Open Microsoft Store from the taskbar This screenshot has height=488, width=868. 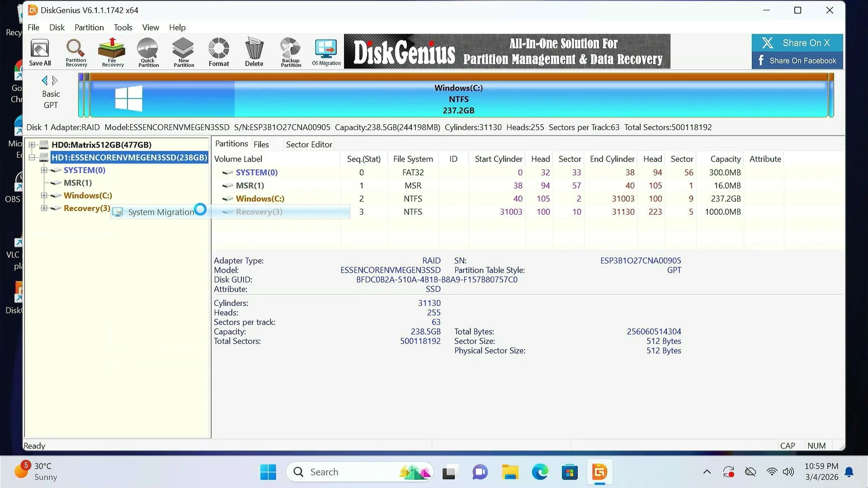click(570, 472)
